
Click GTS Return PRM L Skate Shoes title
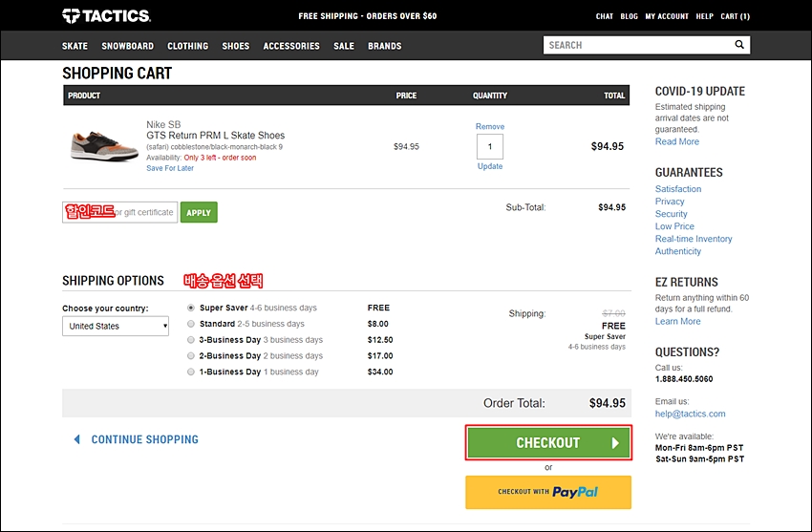coord(216,136)
